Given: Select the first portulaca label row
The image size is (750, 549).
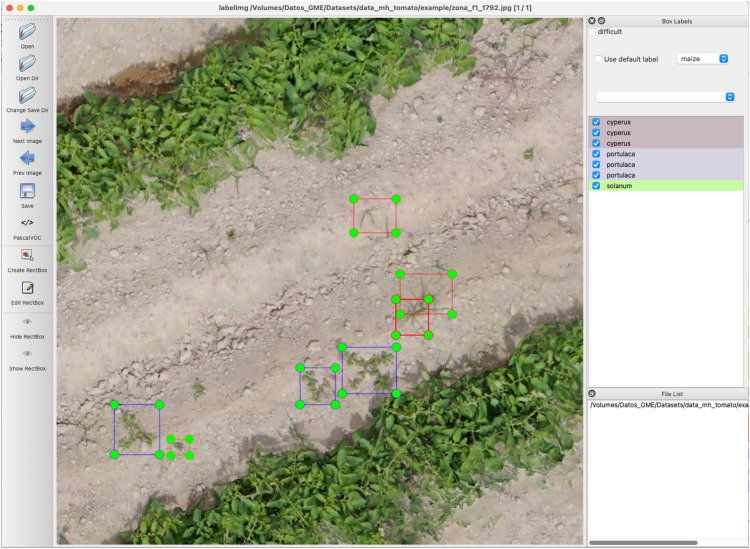Looking at the screenshot, I should coord(666,154).
